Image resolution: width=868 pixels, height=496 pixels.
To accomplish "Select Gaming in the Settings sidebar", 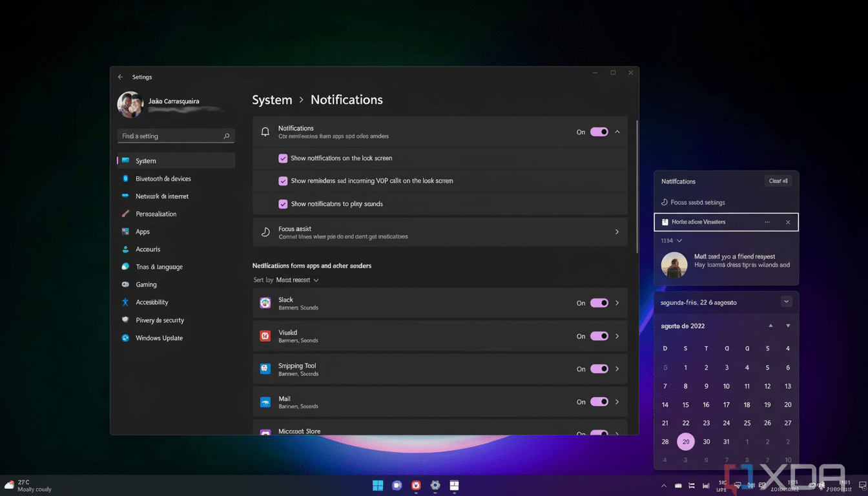I will pyautogui.click(x=145, y=284).
